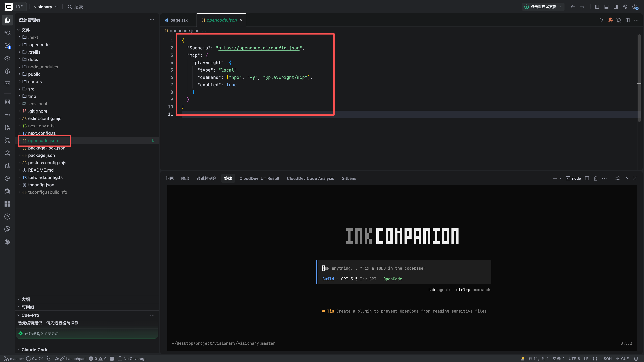The image size is (644, 362).
Task: Maximize the panel with the up chevron
Action: (626, 178)
